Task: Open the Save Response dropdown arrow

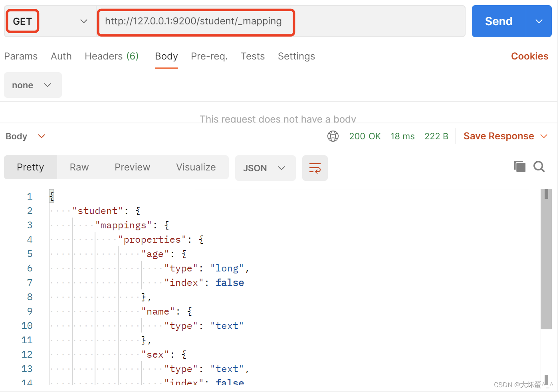Action: tap(544, 137)
